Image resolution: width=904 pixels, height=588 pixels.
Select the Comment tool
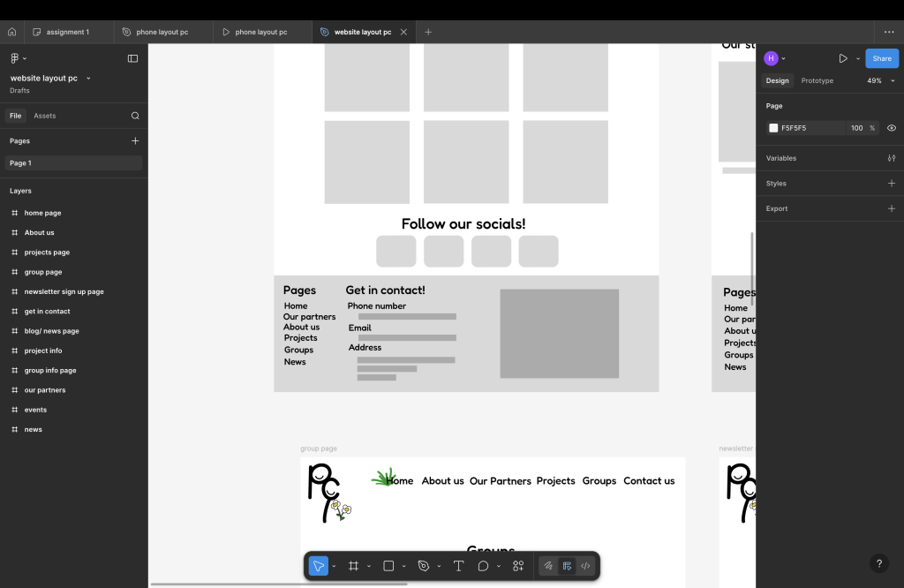(484, 566)
